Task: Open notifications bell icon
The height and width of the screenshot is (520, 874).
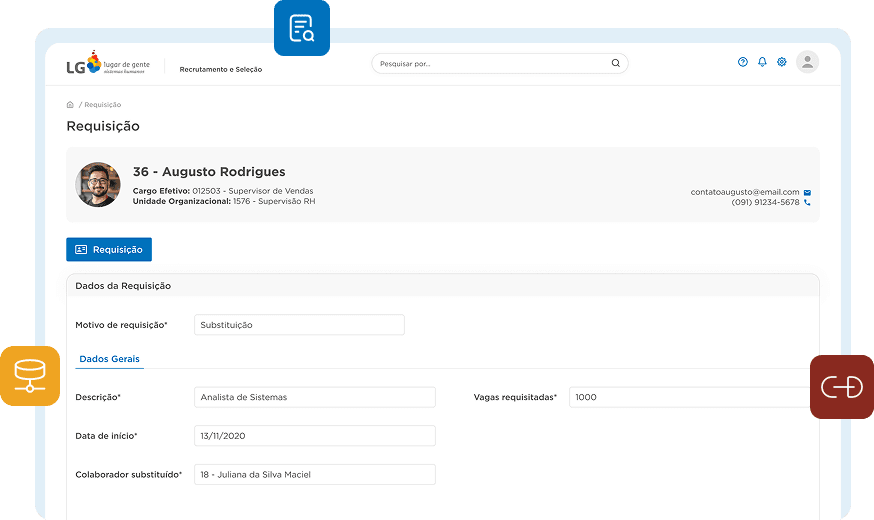Action: [x=762, y=62]
